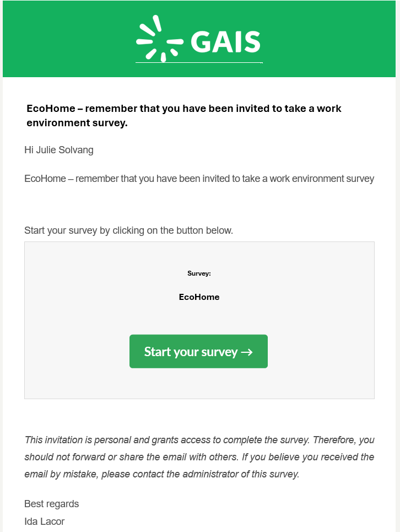Click the sender name Ida Lacor

44,521
